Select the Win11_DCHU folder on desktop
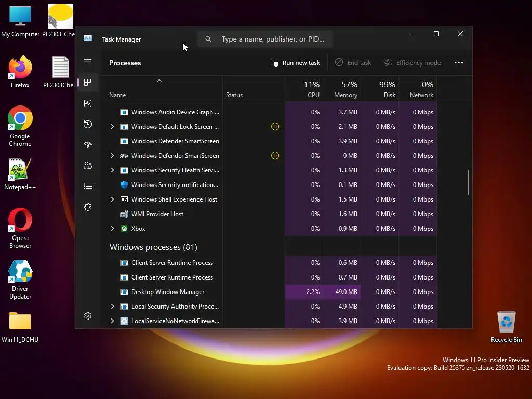The image size is (532, 399). [x=20, y=327]
